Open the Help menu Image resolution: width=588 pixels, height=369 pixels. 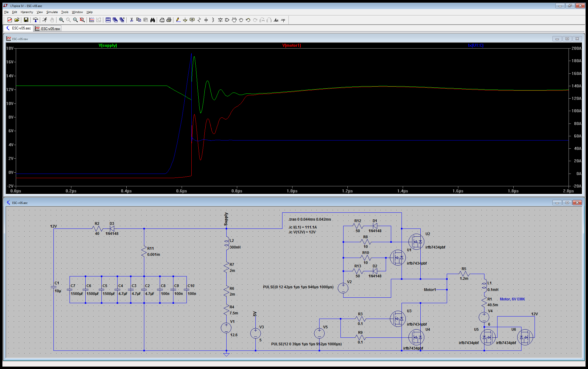(90, 12)
